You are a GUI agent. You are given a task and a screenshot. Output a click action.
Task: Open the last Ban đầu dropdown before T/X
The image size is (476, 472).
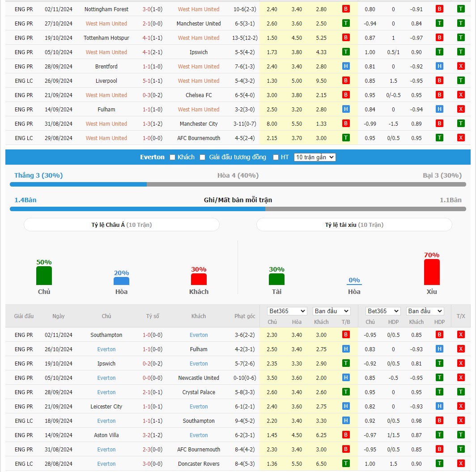[425, 311]
